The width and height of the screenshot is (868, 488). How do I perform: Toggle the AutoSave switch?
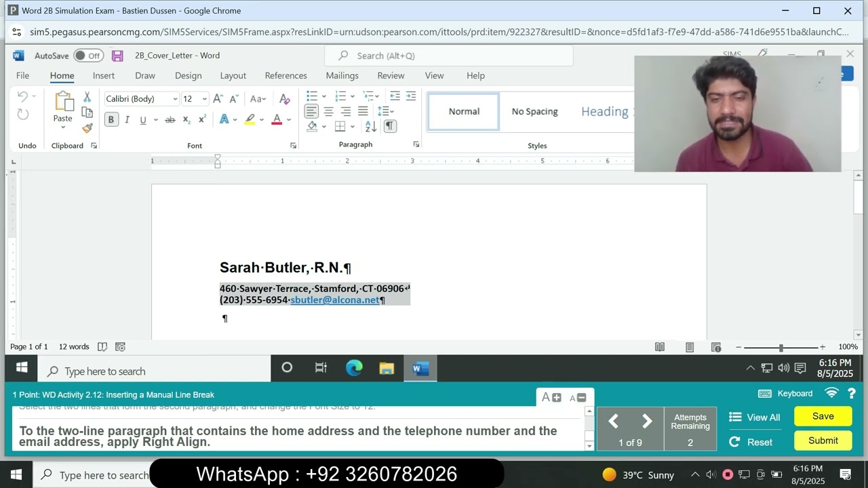point(89,56)
